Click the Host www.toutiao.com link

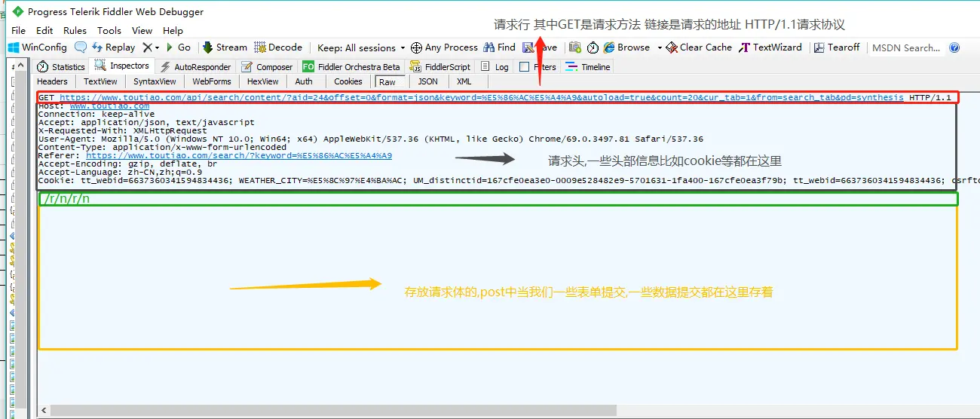coord(109,106)
